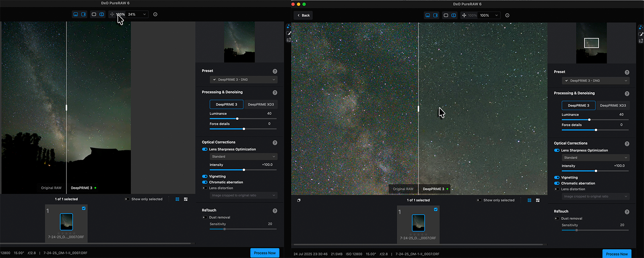
Task: Open Standard sharpness dropdown in left window
Action: coord(244,156)
